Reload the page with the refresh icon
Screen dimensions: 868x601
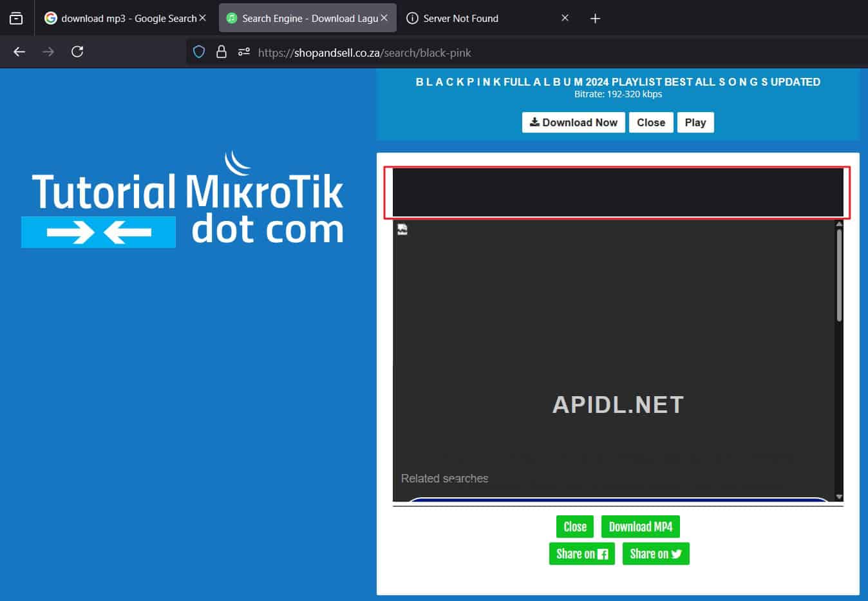tap(77, 52)
